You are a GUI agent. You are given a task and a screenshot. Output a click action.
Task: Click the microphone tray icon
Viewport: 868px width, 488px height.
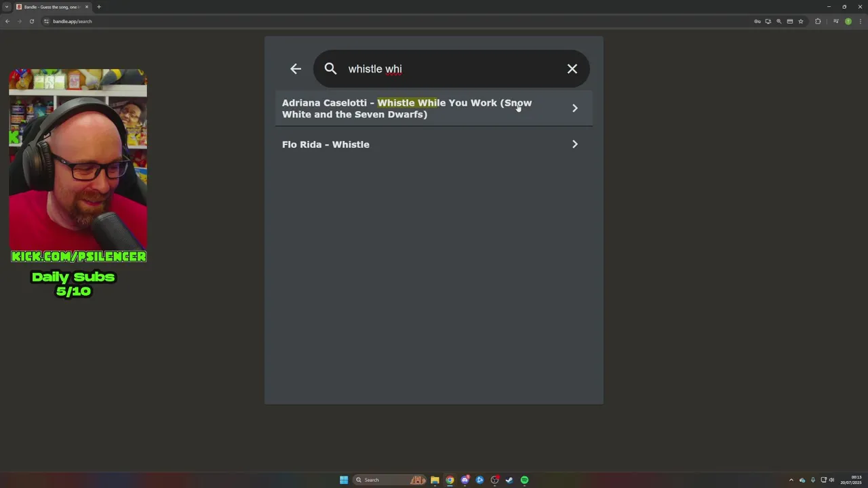pos(813,480)
